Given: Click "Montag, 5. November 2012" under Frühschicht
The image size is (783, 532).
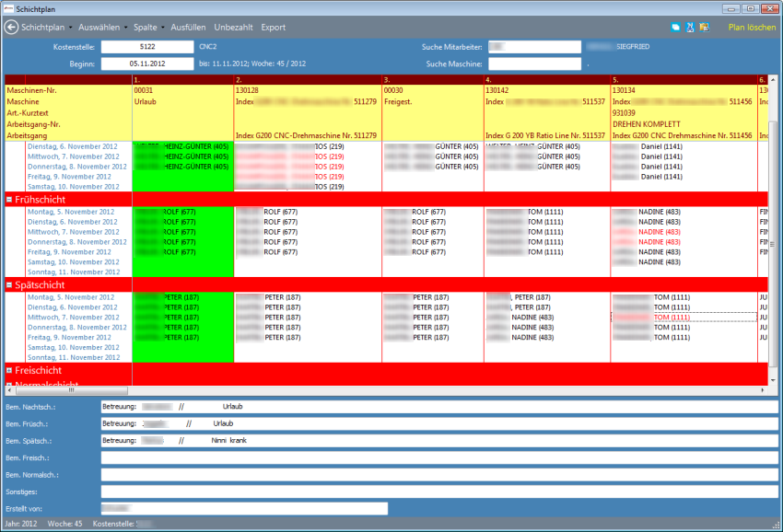Looking at the screenshot, I should [x=71, y=212].
